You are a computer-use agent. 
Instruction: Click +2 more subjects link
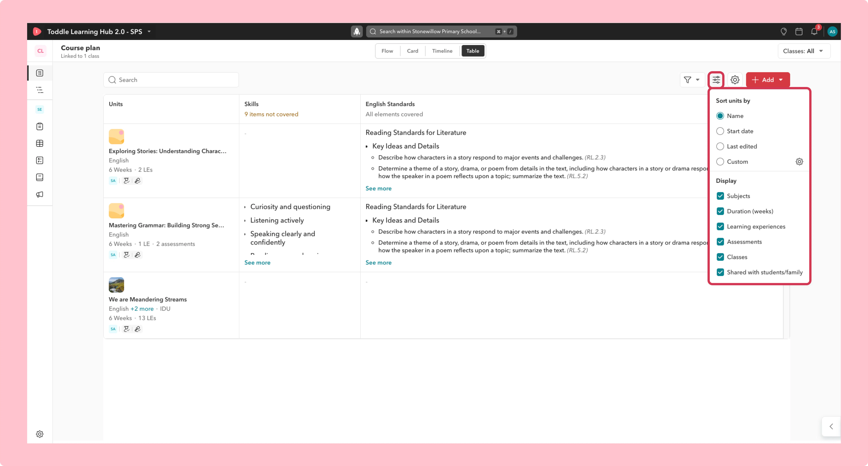click(x=142, y=309)
